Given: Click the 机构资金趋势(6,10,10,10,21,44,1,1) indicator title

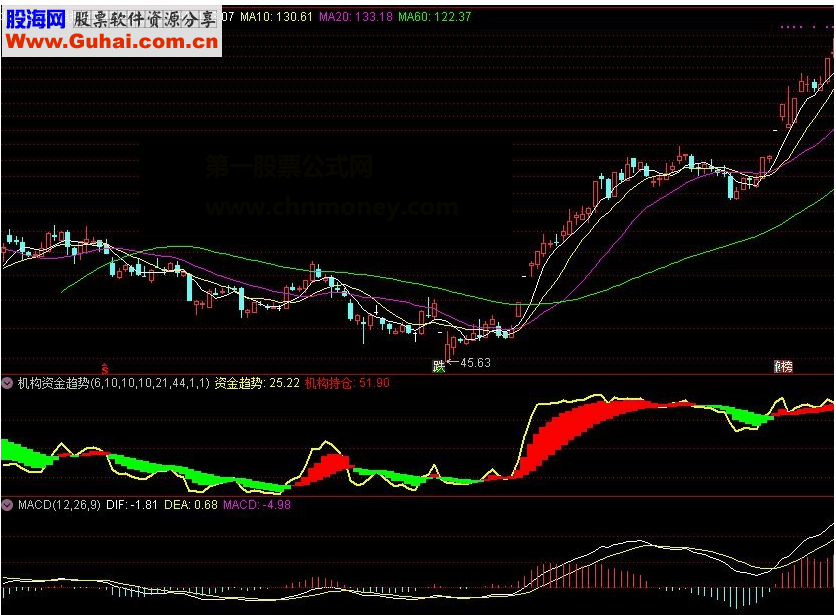Looking at the screenshot, I should (114, 383).
